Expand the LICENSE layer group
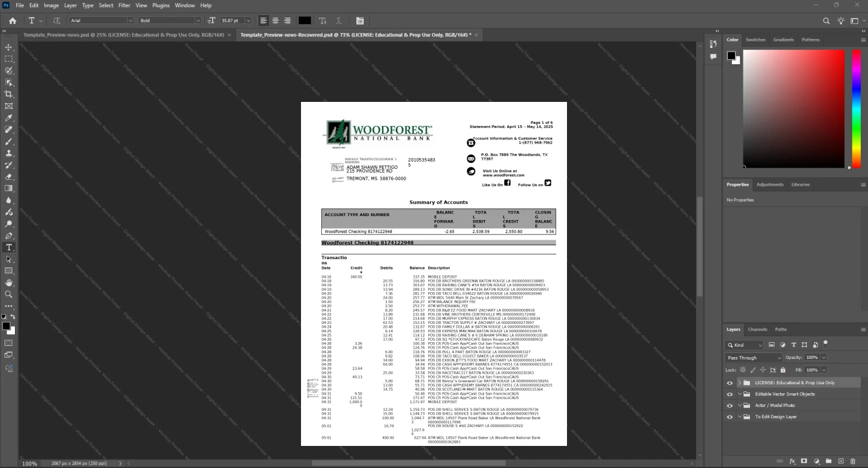The width and height of the screenshot is (868, 468). tap(740, 383)
